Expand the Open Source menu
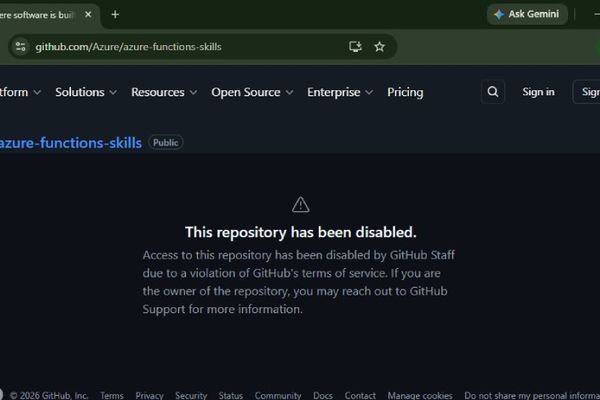The width and height of the screenshot is (600, 400). 252,92
